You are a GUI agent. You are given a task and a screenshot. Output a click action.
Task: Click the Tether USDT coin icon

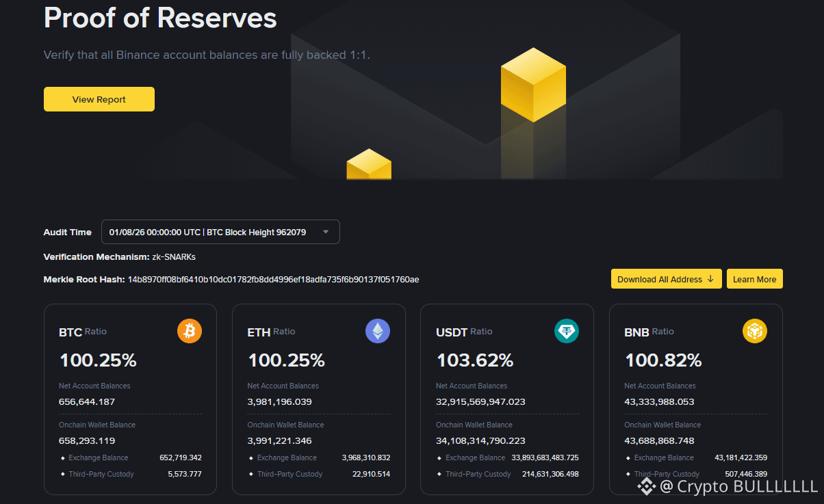pos(567,332)
